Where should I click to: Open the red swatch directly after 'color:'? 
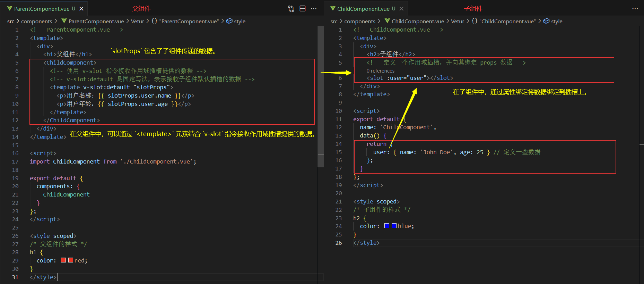click(63, 260)
